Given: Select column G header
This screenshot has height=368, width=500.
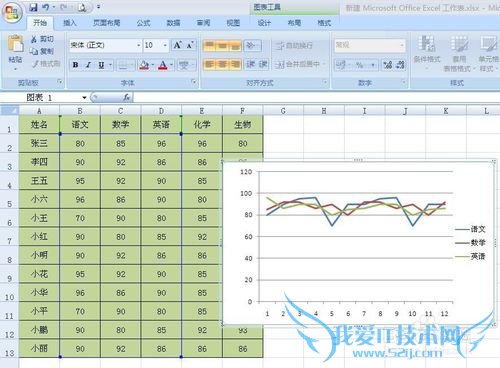Looking at the screenshot, I should tap(283, 111).
